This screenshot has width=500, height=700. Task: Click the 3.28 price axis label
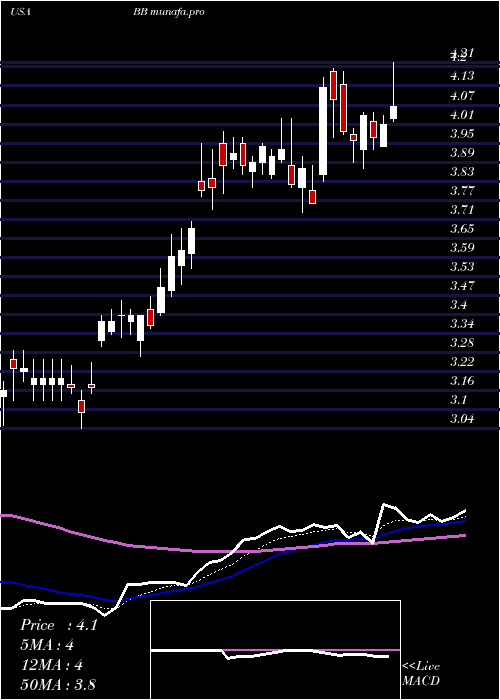pos(462,343)
